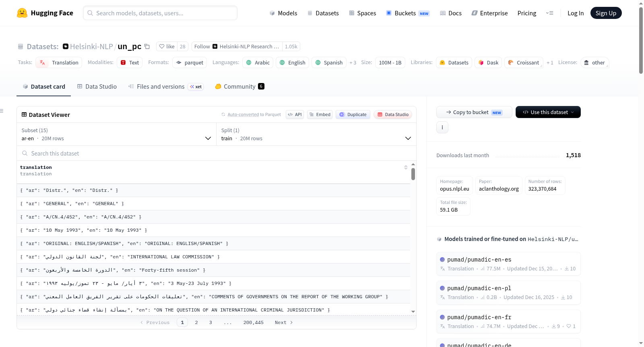644x347 pixels.
Task: Open Datasets in the top navigation
Action: pyautogui.click(x=323, y=13)
